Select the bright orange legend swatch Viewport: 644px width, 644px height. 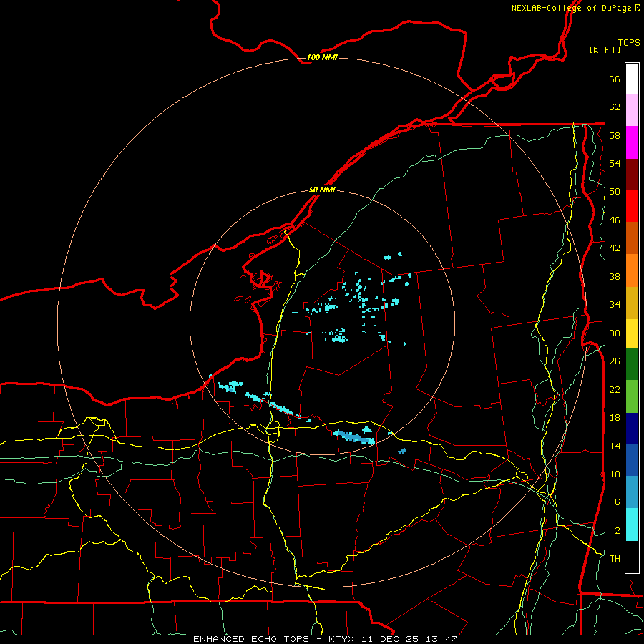632,270
